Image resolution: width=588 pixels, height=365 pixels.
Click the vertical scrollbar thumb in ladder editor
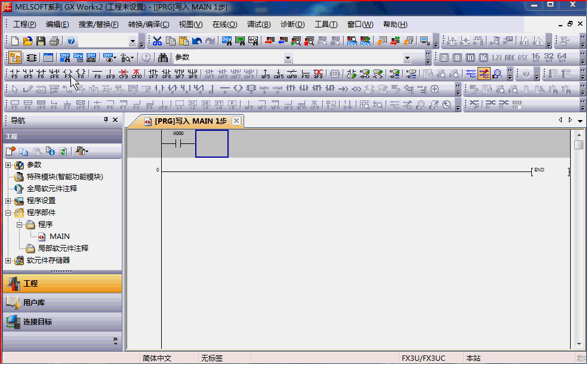[x=578, y=145]
